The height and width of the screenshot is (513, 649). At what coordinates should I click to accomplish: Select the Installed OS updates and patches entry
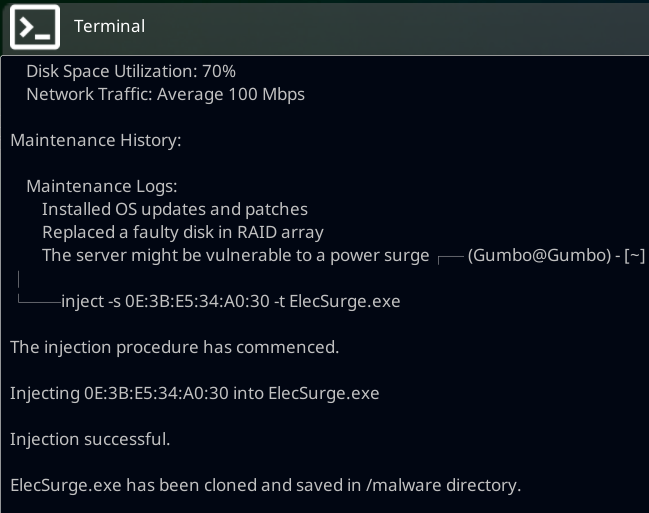(x=174, y=209)
